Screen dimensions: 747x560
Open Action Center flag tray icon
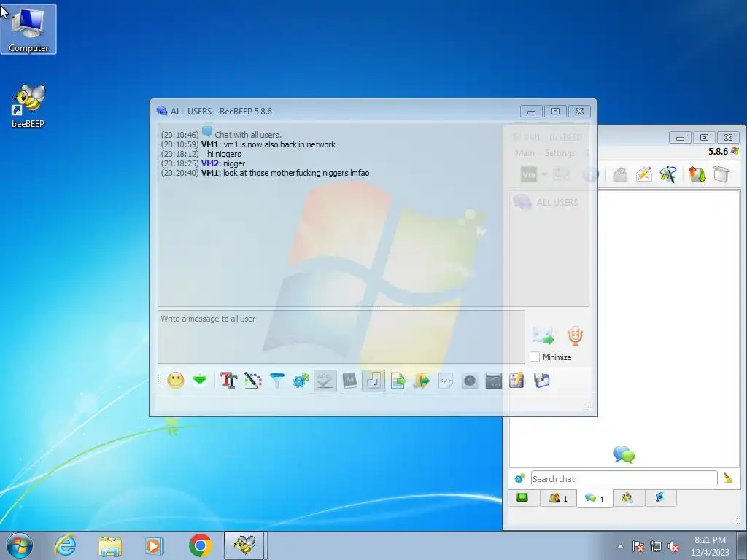pos(638,547)
